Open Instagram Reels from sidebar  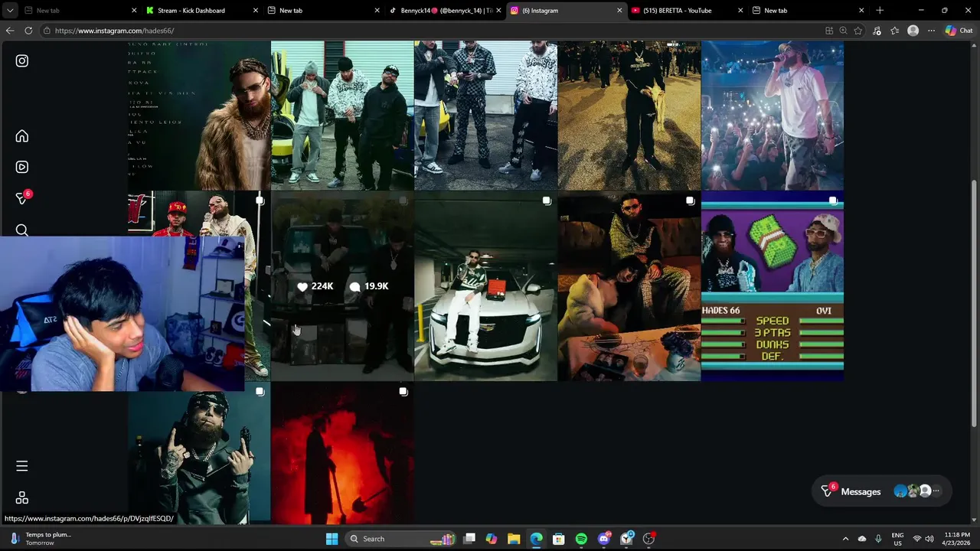(x=22, y=167)
